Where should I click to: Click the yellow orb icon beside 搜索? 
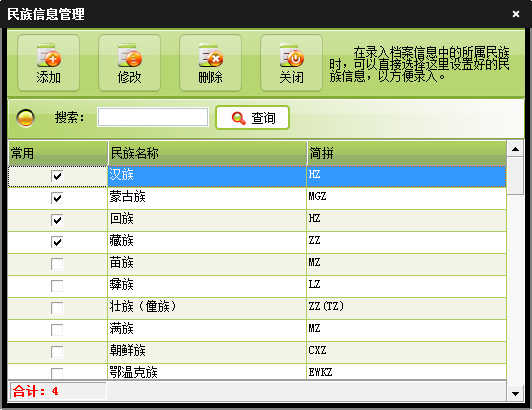click(25, 118)
